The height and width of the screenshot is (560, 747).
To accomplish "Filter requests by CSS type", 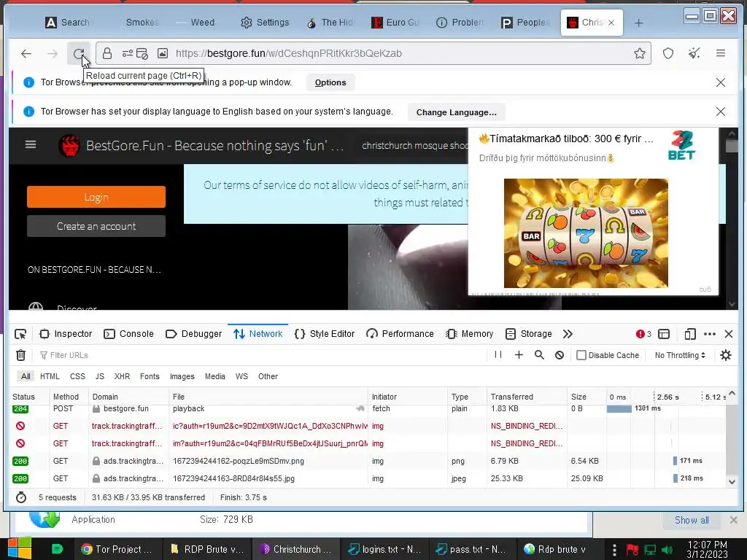I will coord(77,376).
